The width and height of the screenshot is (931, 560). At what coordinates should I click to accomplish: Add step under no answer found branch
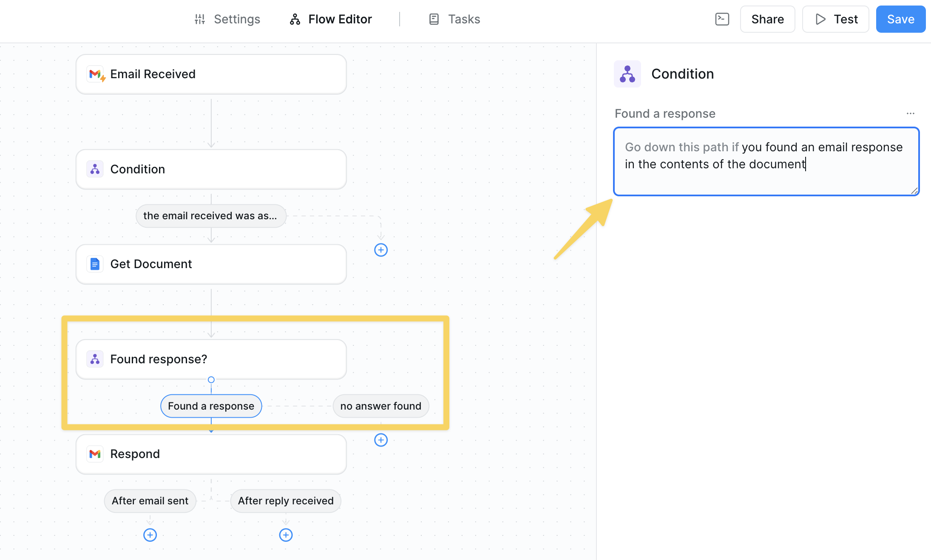tap(380, 440)
